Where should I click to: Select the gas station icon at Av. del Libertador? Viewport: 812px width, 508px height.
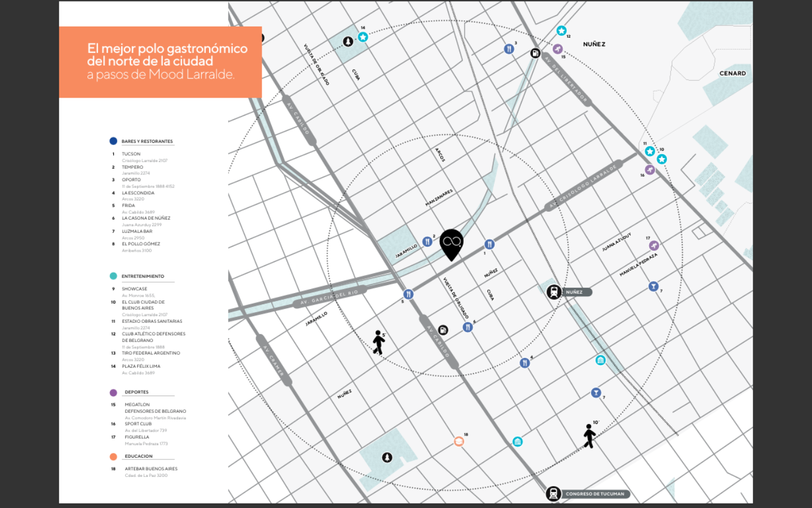pyautogui.click(x=535, y=53)
